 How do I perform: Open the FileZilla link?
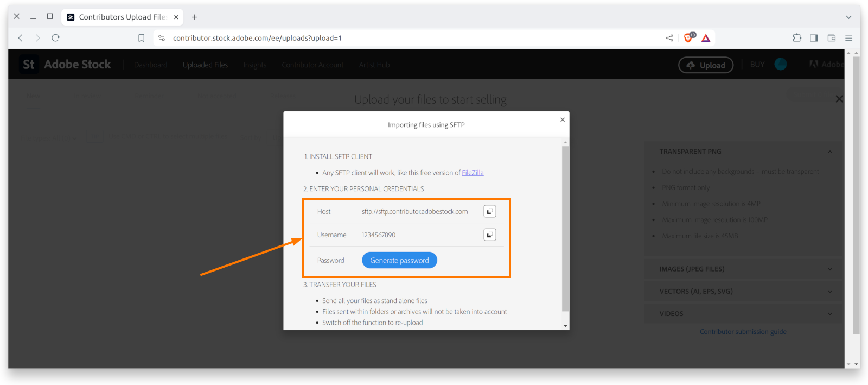(x=473, y=173)
